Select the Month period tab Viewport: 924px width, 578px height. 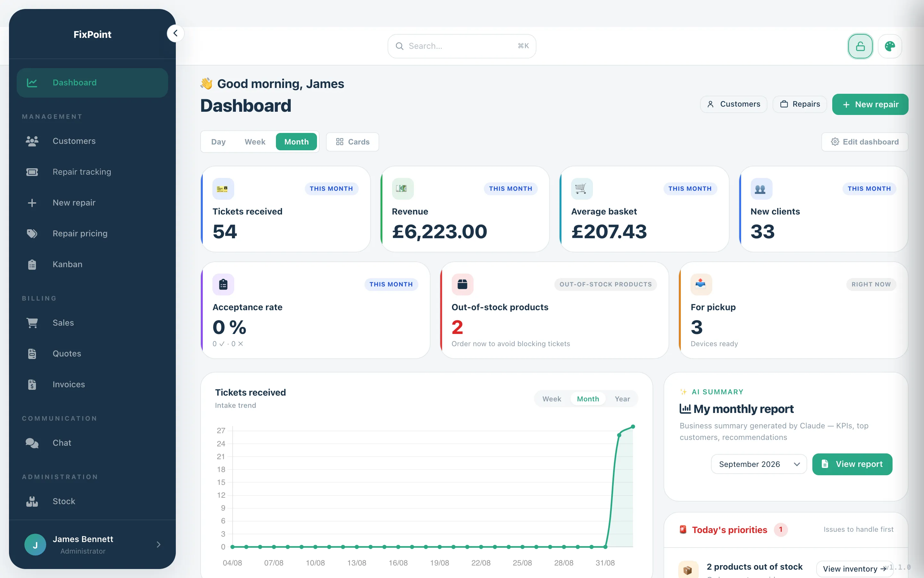point(296,142)
